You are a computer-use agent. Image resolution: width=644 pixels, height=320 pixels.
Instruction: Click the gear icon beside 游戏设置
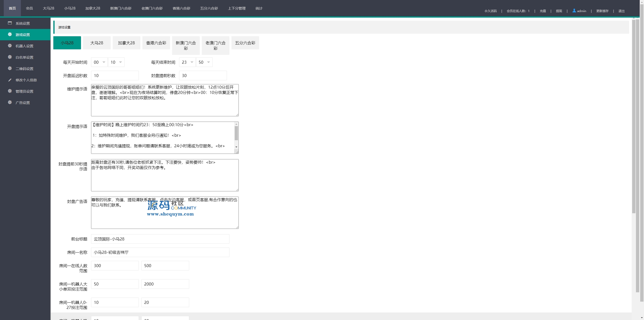pos(10,34)
